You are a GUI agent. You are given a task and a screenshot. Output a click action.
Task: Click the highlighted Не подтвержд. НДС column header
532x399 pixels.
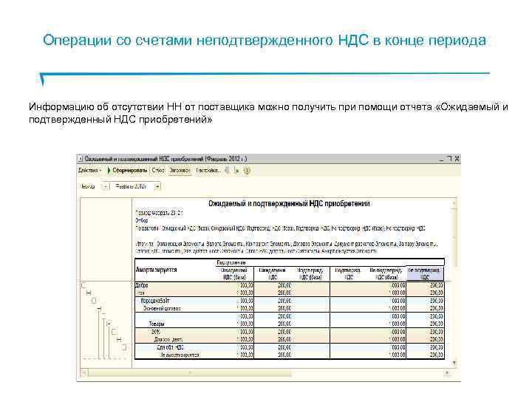pyautogui.click(x=425, y=273)
